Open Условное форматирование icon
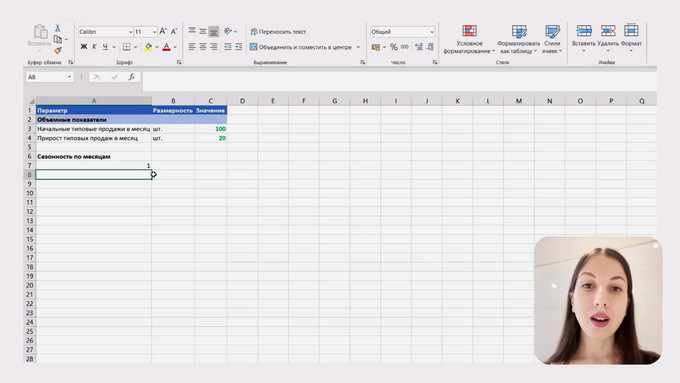The width and height of the screenshot is (680, 383). pos(469,39)
